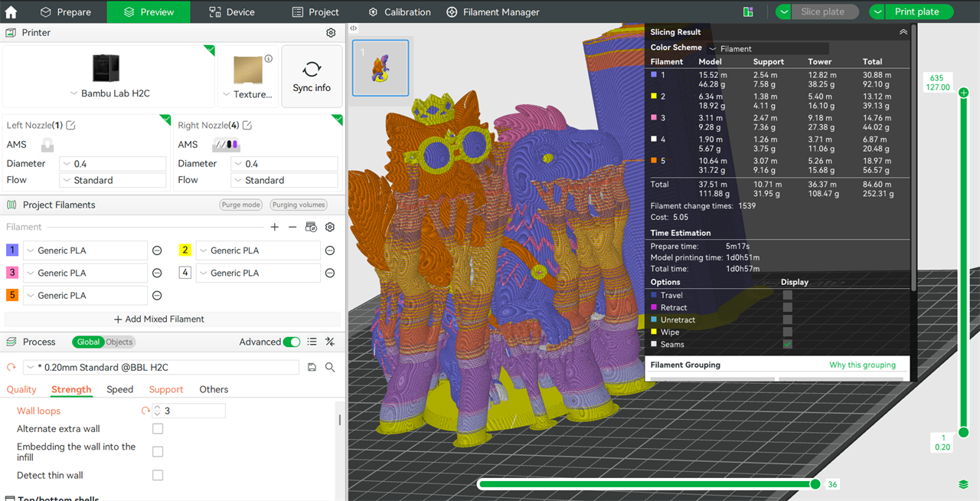980x501 pixels.
Task: Open layout view icon near Slice plate
Action: pyautogui.click(x=748, y=12)
